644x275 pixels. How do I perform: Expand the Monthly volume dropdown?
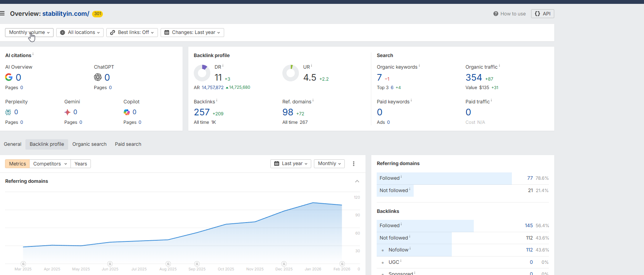(x=29, y=32)
